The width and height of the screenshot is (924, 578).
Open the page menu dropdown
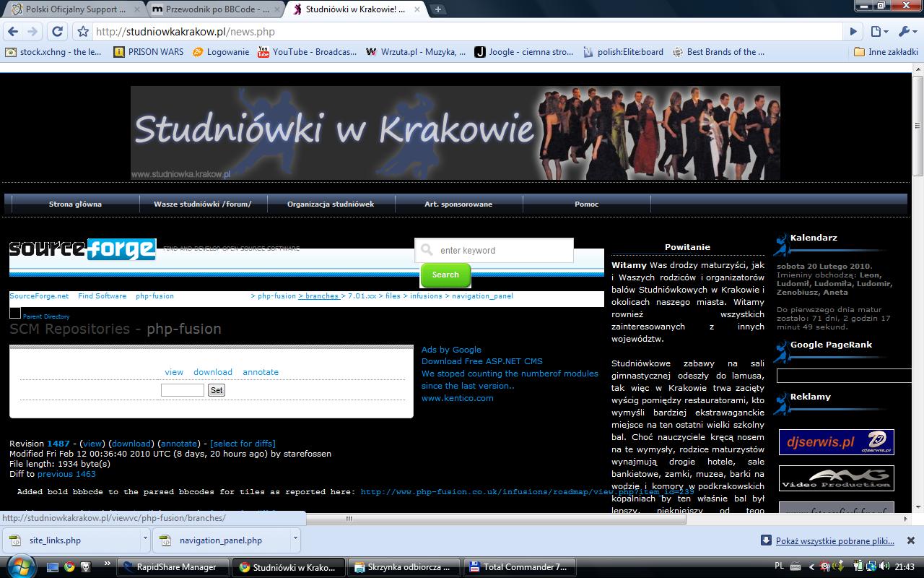tap(879, 32)
